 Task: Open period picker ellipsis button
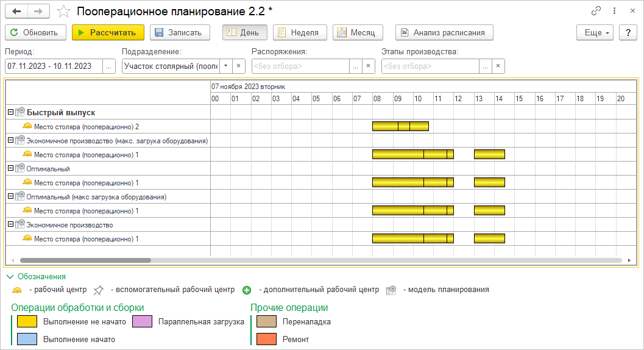click(109, 66)
